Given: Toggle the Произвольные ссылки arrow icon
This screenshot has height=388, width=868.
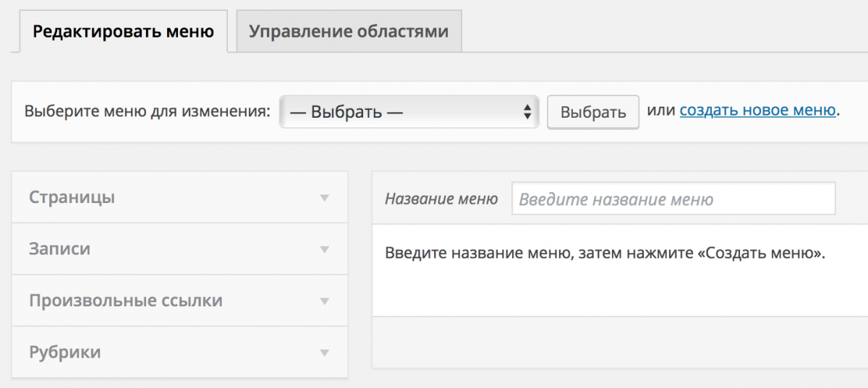Looking at the screenshot, I should [325, 301].
